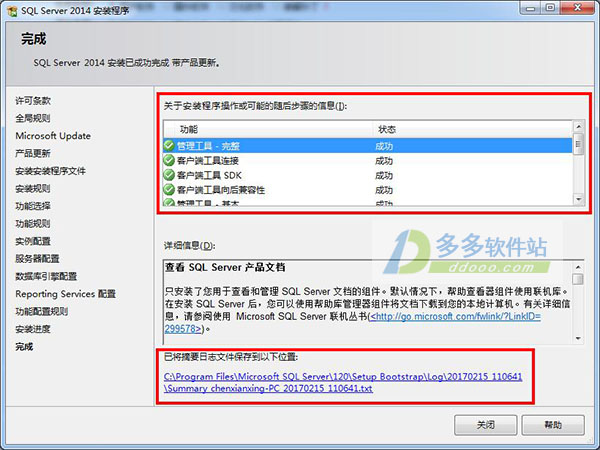Click the details box scroll up arrow

(578, 267)
